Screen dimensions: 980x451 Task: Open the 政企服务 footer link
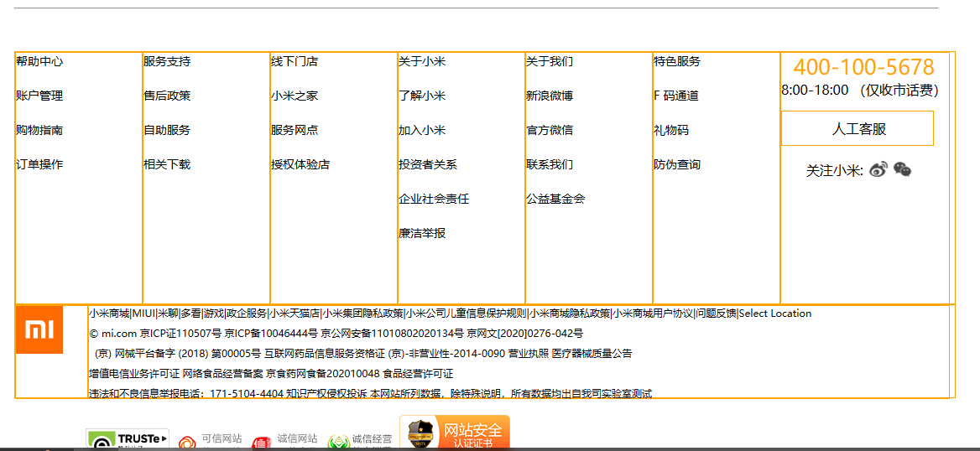[247, 314]
